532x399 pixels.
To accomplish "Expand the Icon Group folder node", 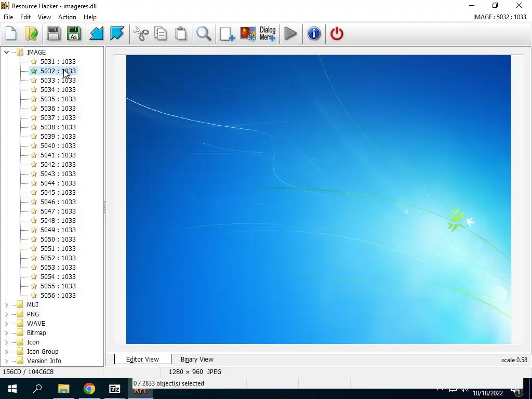I will point(6,352).
